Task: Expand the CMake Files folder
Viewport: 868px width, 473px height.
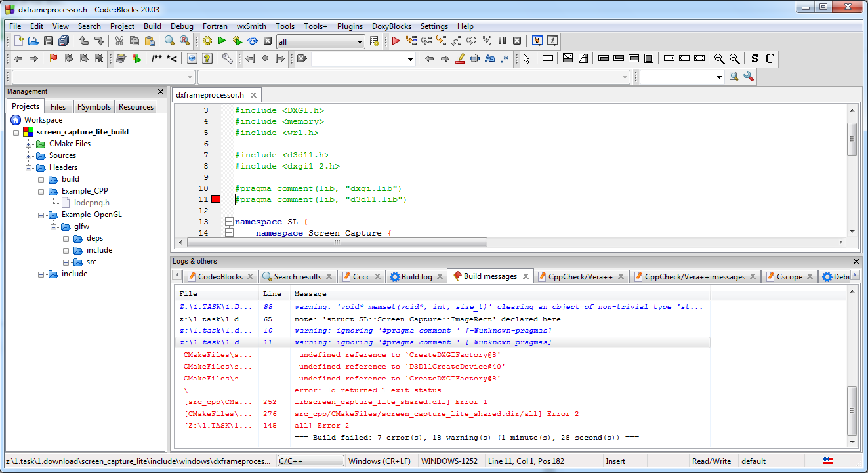Action: click(x=29, y=144)
